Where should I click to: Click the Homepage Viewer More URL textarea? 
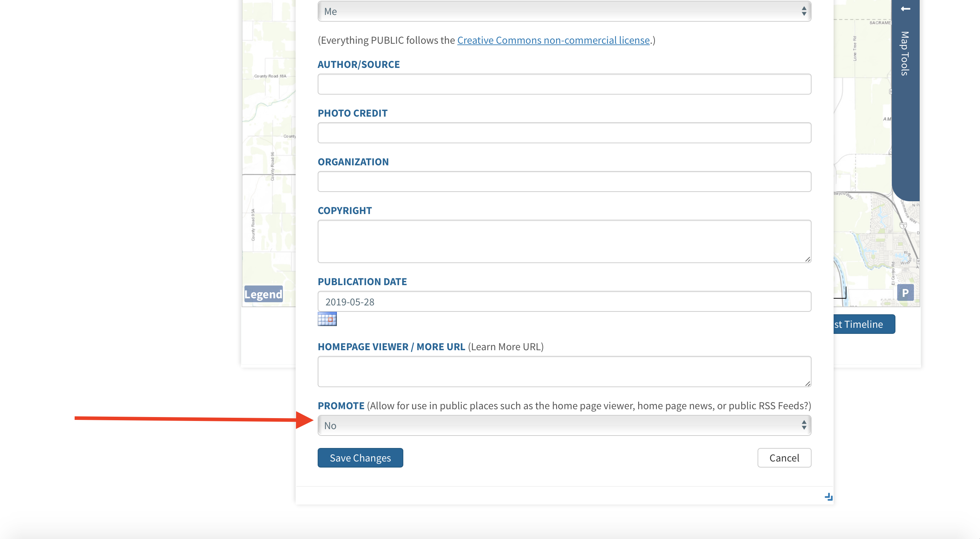[564, 371]
